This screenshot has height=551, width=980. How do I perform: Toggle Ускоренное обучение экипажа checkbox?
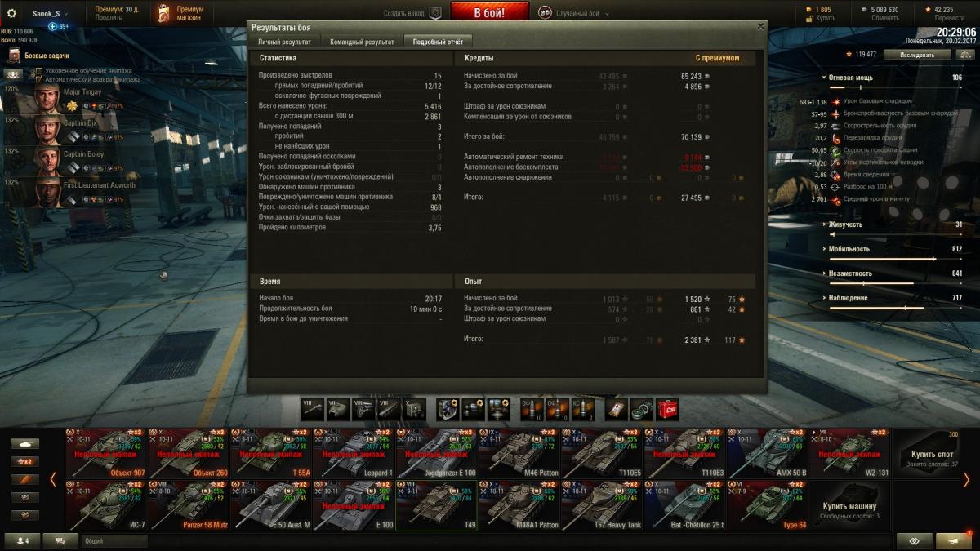tap(39, 72)
